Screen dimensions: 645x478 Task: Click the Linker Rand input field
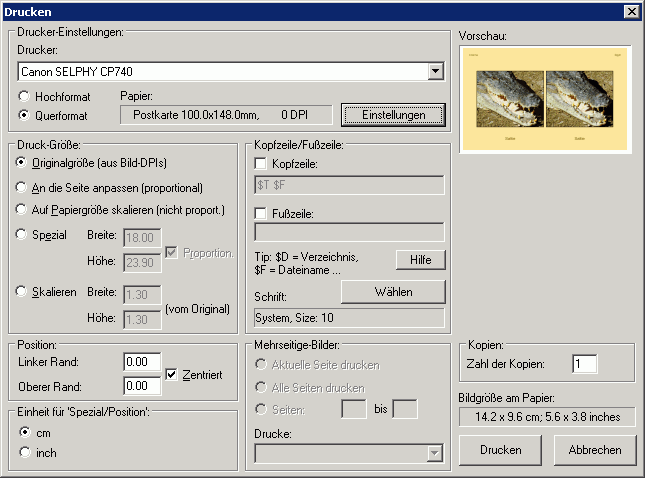tap(142, 361)
